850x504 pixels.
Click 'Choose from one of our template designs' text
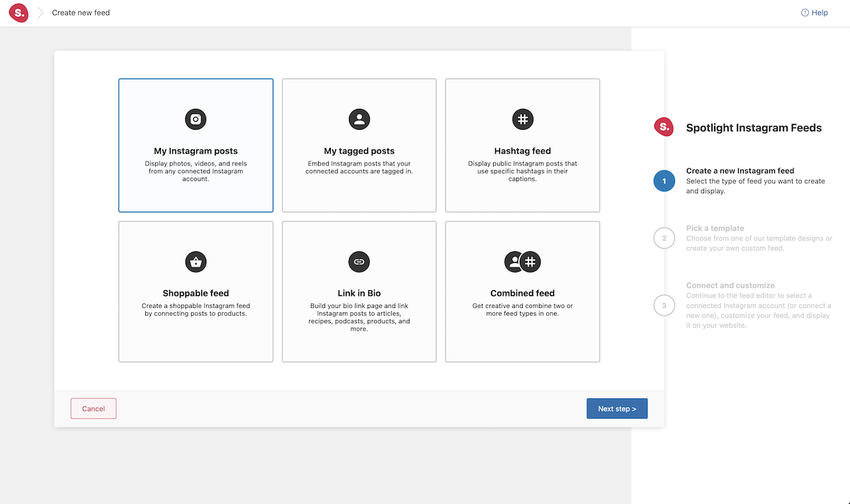(759, 243)
